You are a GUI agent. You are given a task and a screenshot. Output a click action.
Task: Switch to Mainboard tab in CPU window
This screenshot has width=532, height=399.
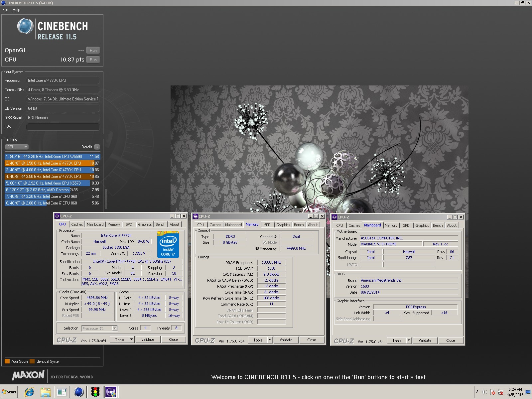[95, 224]
